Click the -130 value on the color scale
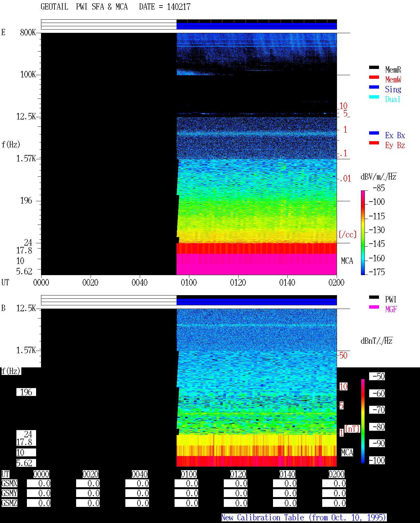 [377, 230]
